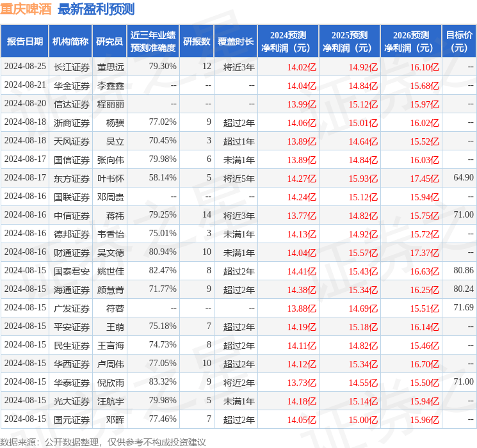Viewport: 477px width, 448px height.
Task: Select the 华泰证券 institution cell
Action: [x=72, y=383]
